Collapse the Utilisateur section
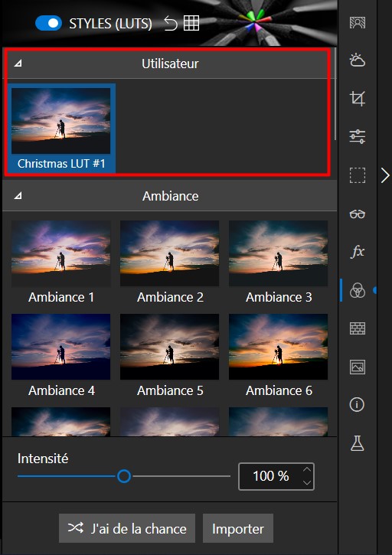392x555 pixels. [18, 64]
